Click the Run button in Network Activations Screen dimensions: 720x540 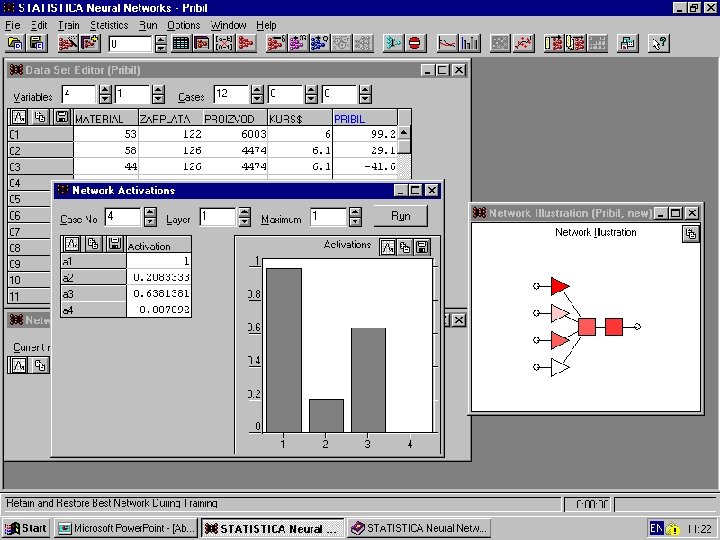pyautogui.click(x=400, y=216)
